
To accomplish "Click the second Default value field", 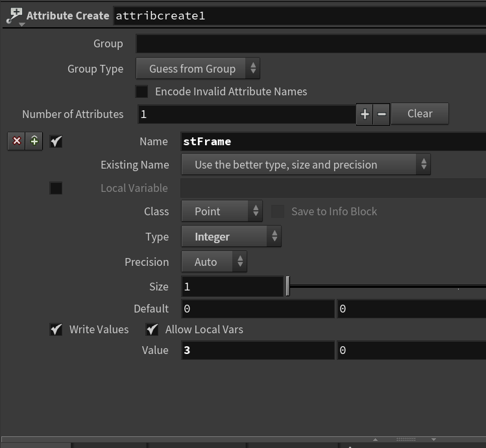I will click(x=411, y=309).
